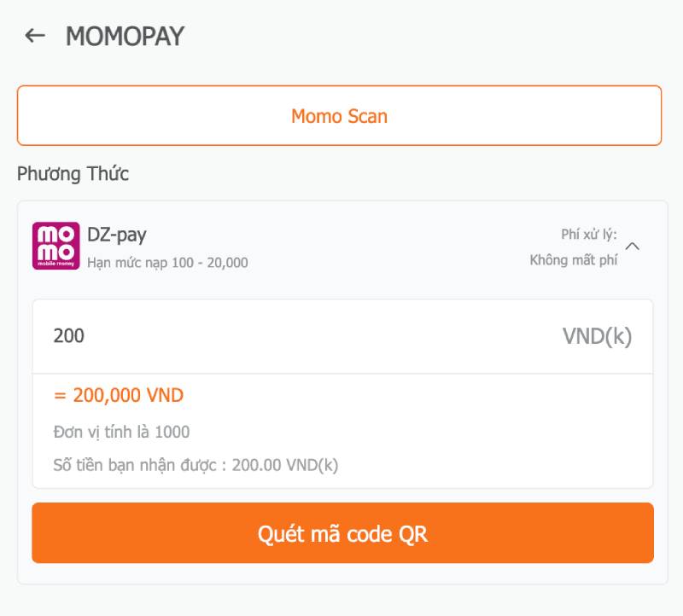Expand payment details with the arrow chevron
Image resolution: width=683 pixels, height=616 pixels.
[633, 246]
